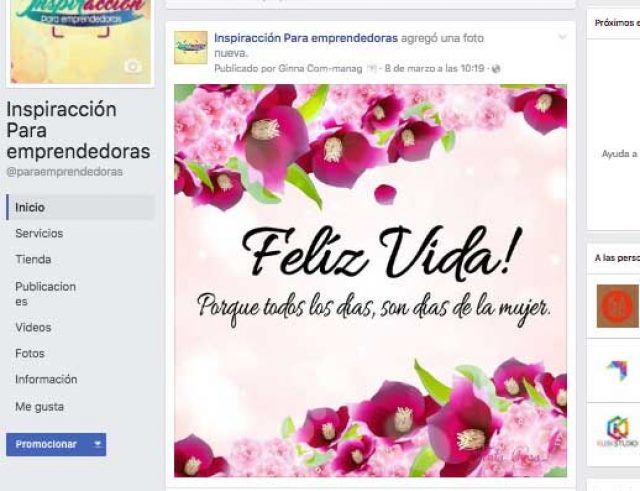The image size is (640, 491).
Task: Open the Publicaciones section
Action: tap(45, 294)
